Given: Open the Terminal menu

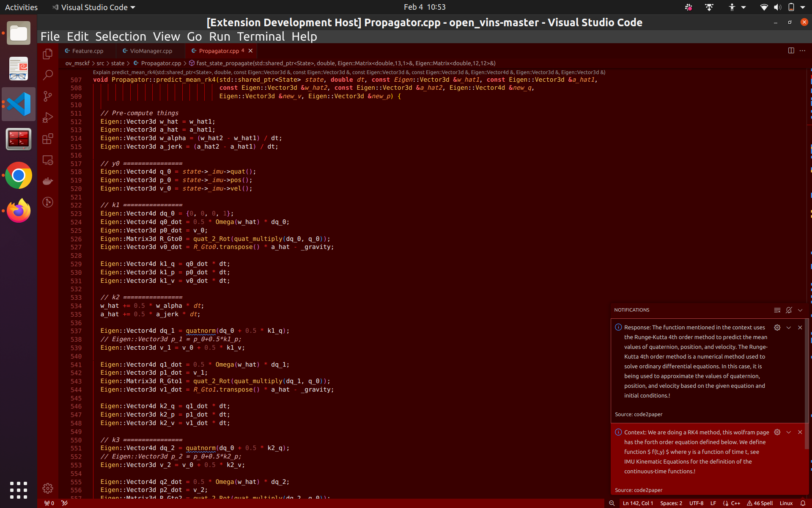Looking at the screenshot, I should click(x=261, y=37).
